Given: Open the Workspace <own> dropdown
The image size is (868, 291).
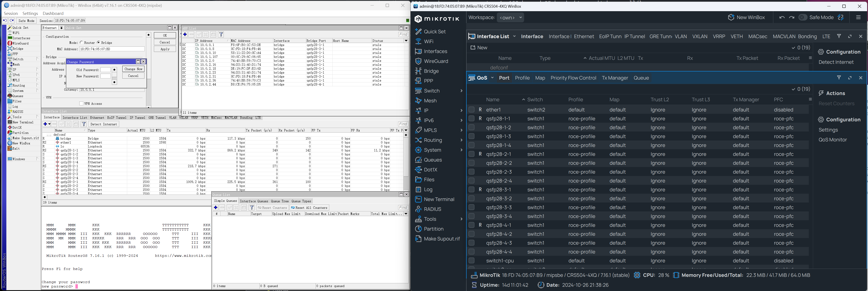Looking at the screenshot, I should (510, 18).
